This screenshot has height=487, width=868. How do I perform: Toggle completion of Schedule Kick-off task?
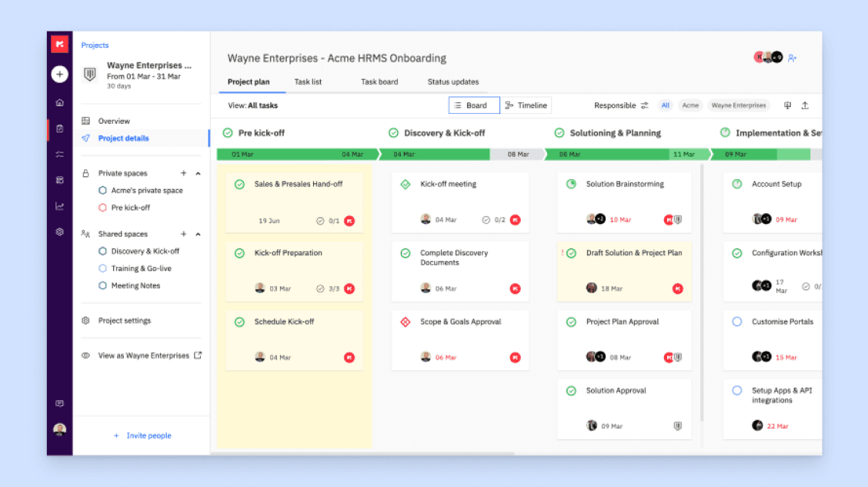coord(239,322)
